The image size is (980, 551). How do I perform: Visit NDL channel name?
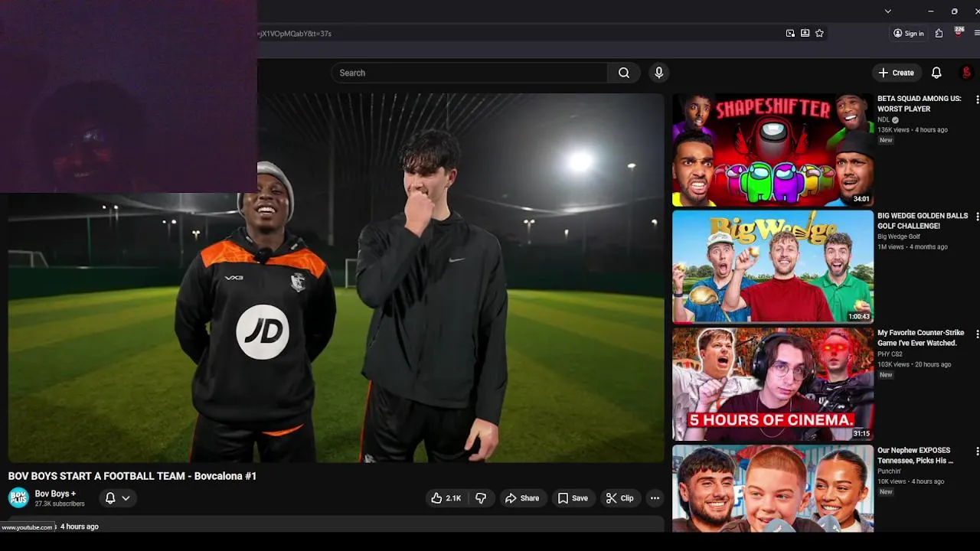pyautogui.click(x=884, y=119)
